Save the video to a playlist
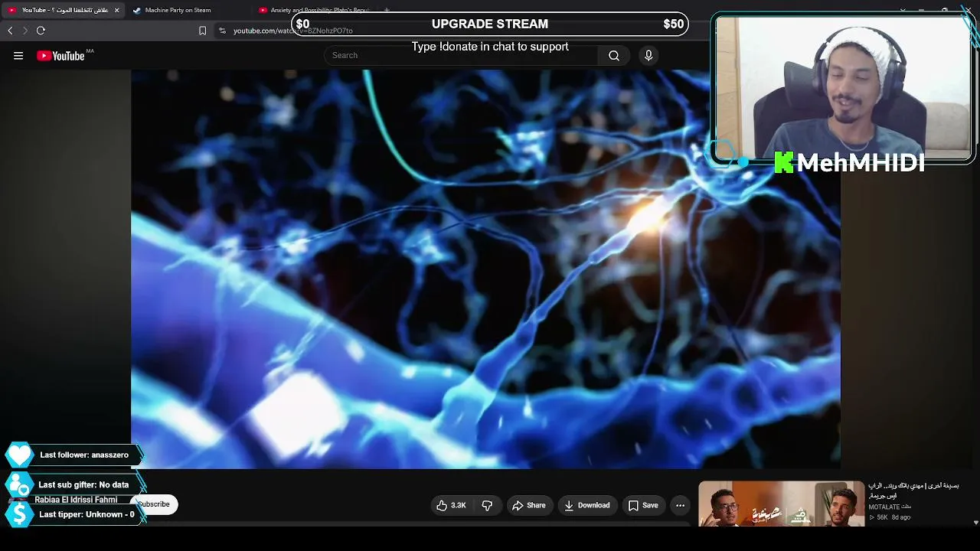This screenshot has height=551, width=980. pos(643,505)
